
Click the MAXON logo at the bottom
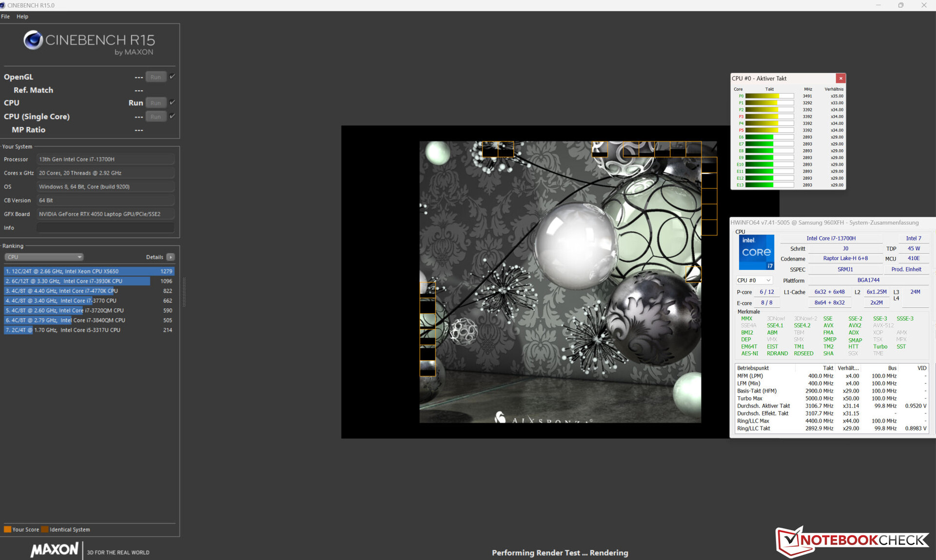click(x=54, y=550)
